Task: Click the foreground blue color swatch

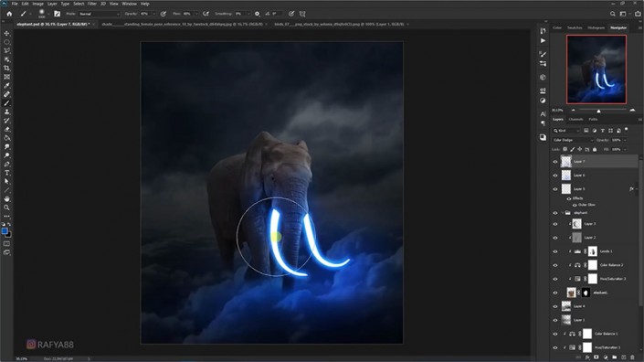Action: coord(5,231)
